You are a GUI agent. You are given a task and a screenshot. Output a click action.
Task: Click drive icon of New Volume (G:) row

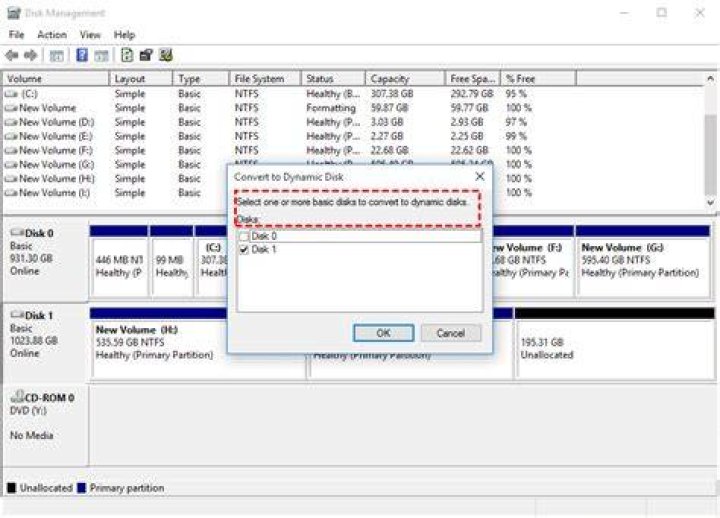point(11,165)
